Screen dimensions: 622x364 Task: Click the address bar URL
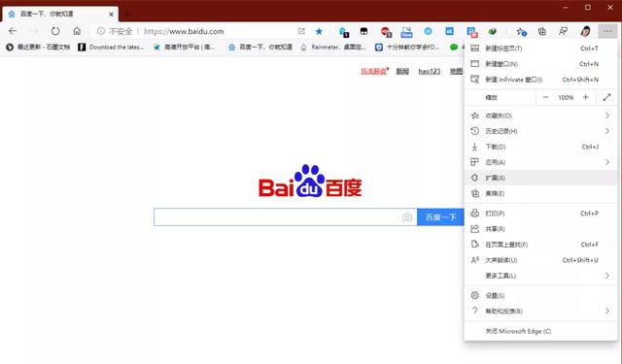(184, 31)
